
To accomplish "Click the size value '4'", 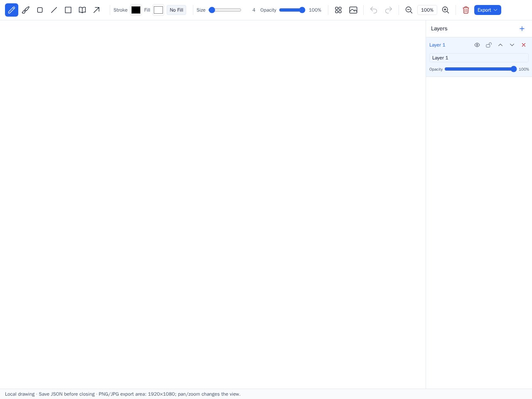I will point(254,10).
